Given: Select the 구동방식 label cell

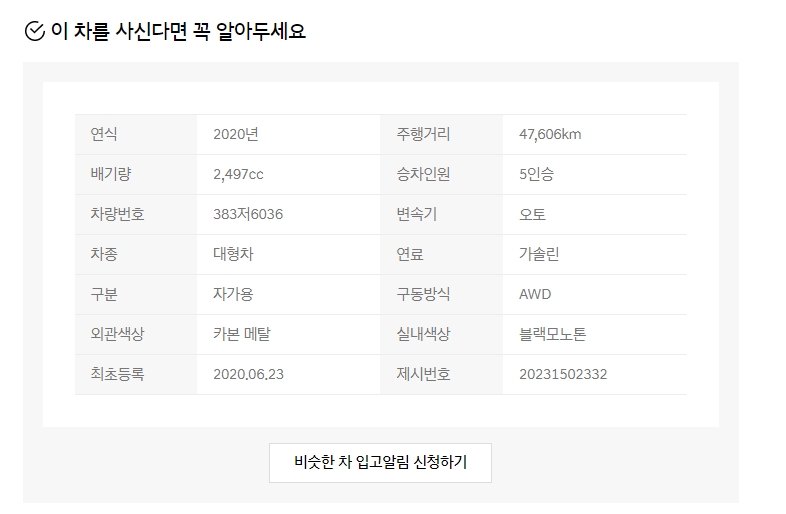Looking at the screenshot, I should (x=442, y=294).
